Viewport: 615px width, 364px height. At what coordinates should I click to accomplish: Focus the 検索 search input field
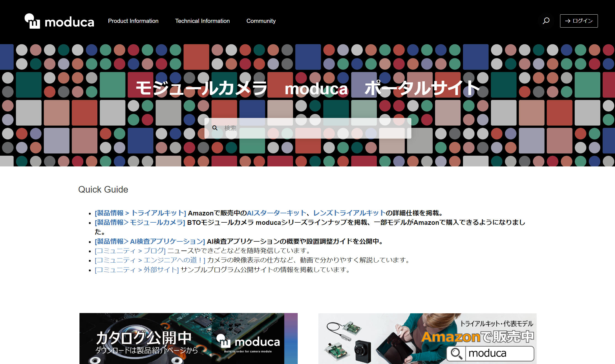click(x=308, y=128)
